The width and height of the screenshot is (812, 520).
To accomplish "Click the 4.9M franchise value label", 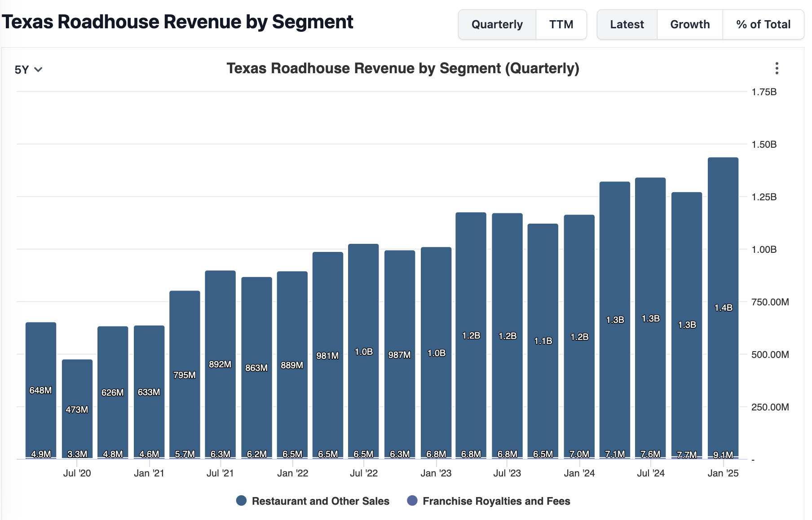I will [x=41, y=454].
